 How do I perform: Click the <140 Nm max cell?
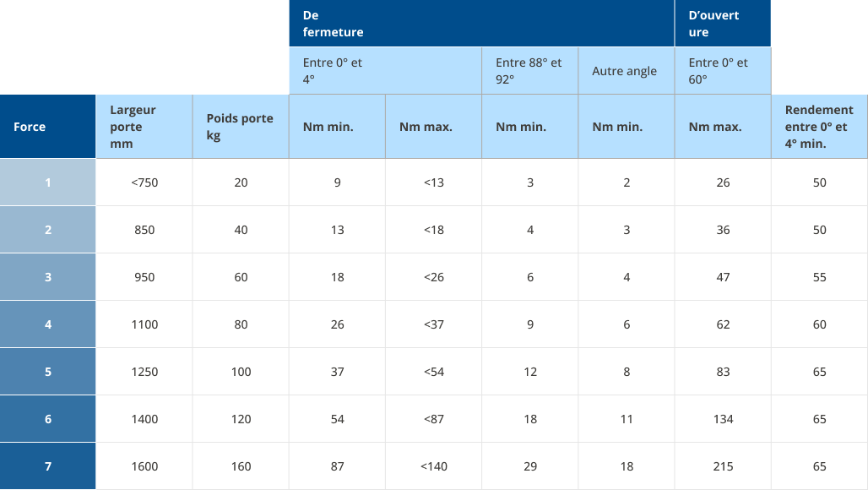(x=433, y=466)
